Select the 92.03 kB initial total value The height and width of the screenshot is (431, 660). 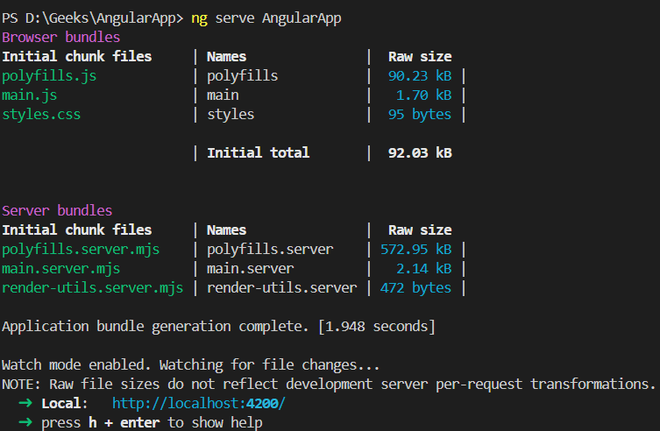(x=419, y=153)
